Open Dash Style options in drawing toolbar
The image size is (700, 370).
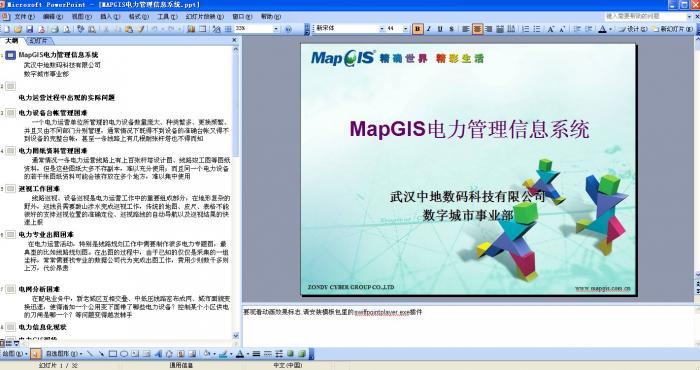point(267,354)
